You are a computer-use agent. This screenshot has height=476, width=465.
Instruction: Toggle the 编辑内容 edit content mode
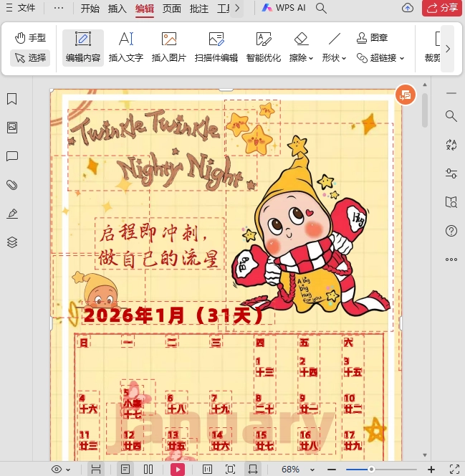83,47
